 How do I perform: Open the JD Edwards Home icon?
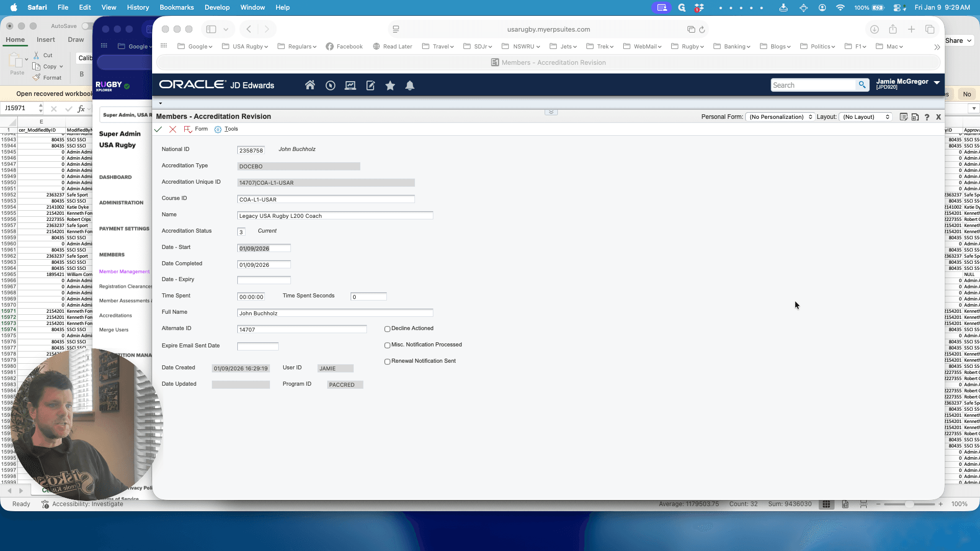[x=310, y=85]
